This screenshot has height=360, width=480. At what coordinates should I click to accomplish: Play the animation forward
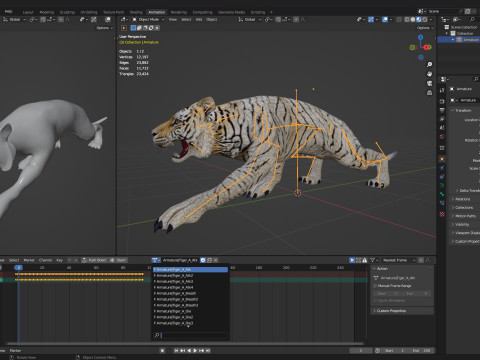[195, 350]
